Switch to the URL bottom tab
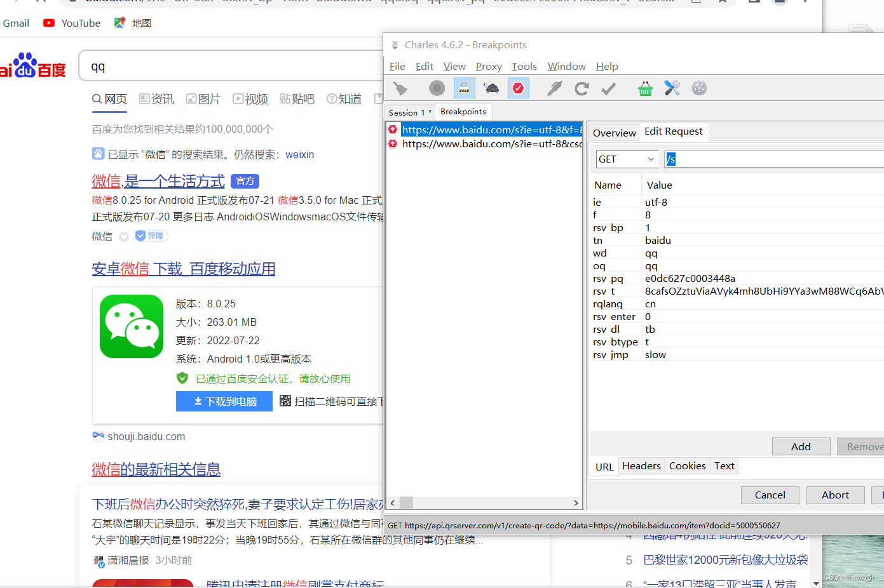Viewport: 884px width, 588px height. (x=604, y=467)
